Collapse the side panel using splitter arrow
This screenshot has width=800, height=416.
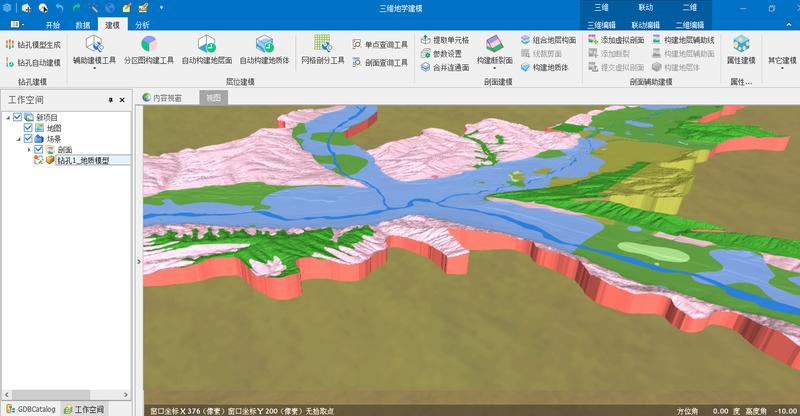pos(139,262)
